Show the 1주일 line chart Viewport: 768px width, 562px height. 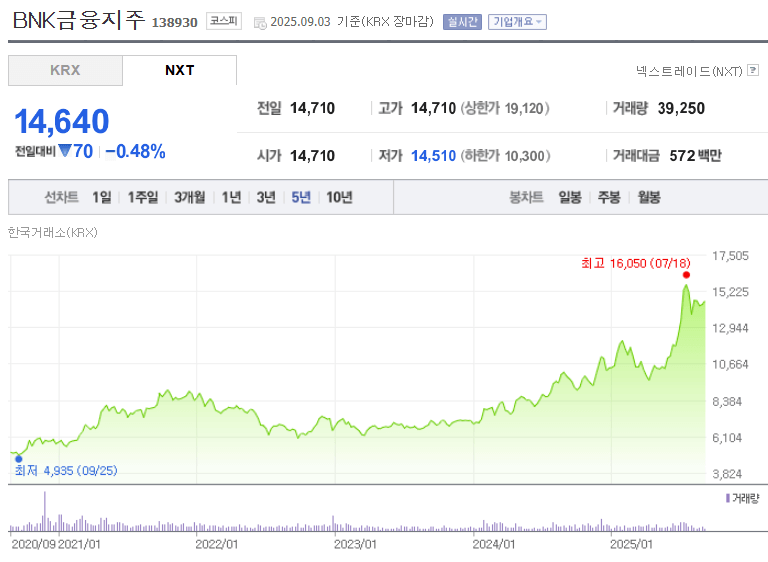pos(143,197)
